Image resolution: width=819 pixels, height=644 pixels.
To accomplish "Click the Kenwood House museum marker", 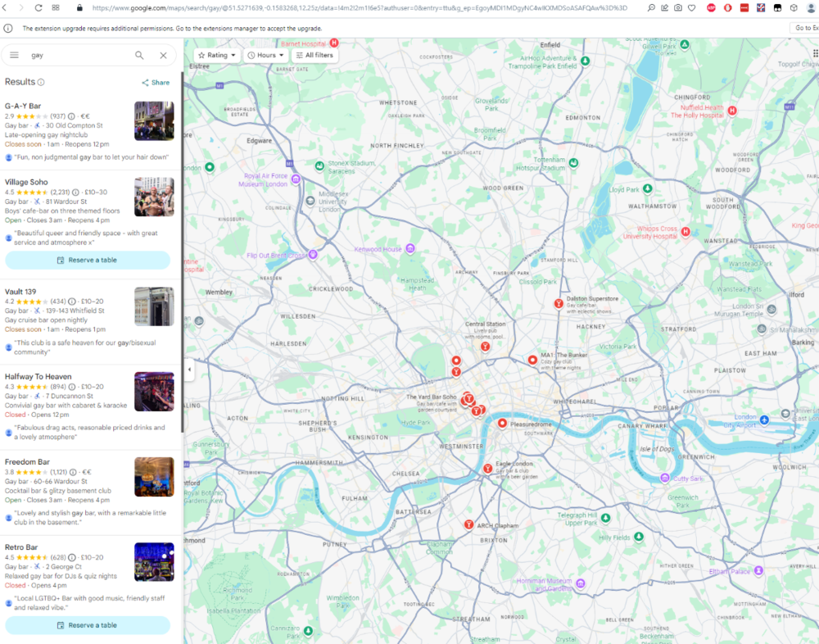I will pos(410,248).
